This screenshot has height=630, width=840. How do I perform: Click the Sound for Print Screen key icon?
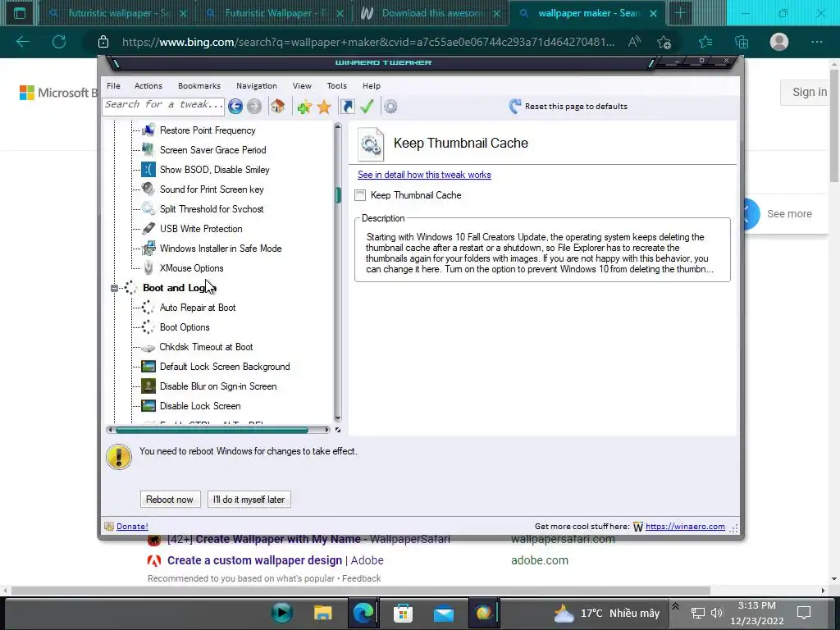point(148,189)
